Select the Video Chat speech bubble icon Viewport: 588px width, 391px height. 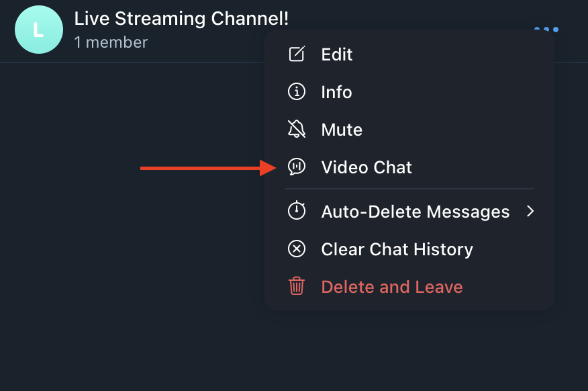click(295, 167)
